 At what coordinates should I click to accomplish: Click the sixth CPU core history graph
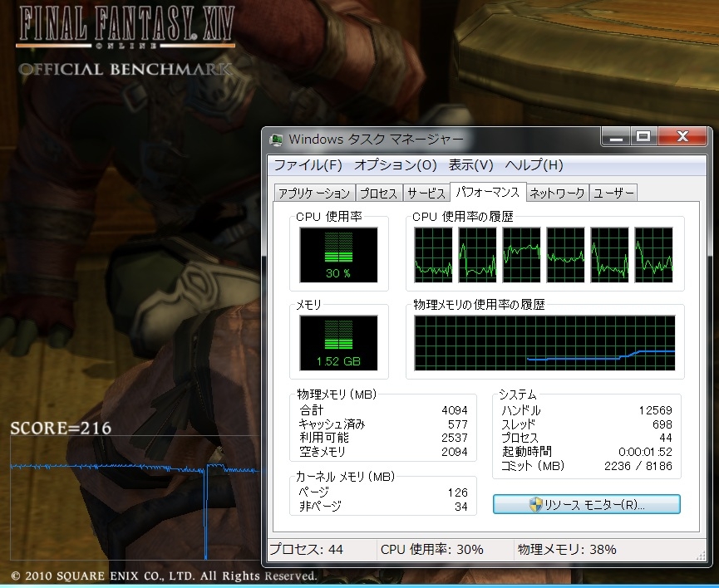(x=653, y=255)
